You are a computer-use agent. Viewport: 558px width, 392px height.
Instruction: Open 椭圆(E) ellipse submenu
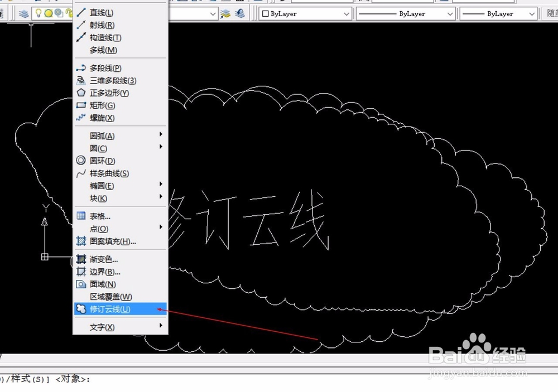click(x=121, y=186)
